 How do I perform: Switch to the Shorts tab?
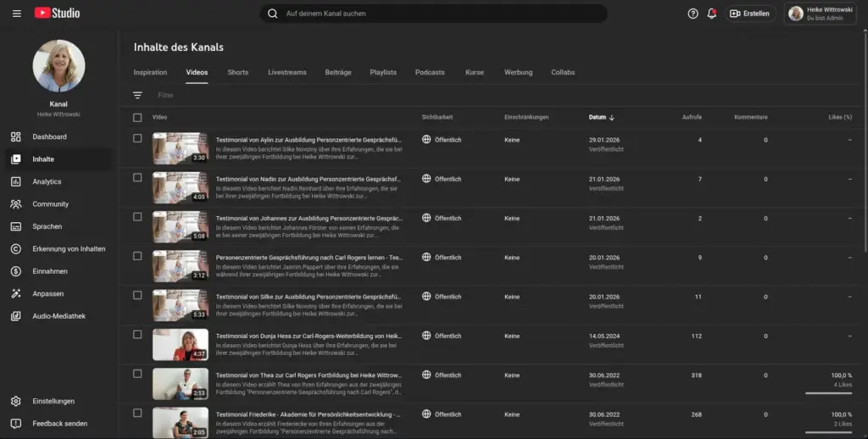point(238,73)
